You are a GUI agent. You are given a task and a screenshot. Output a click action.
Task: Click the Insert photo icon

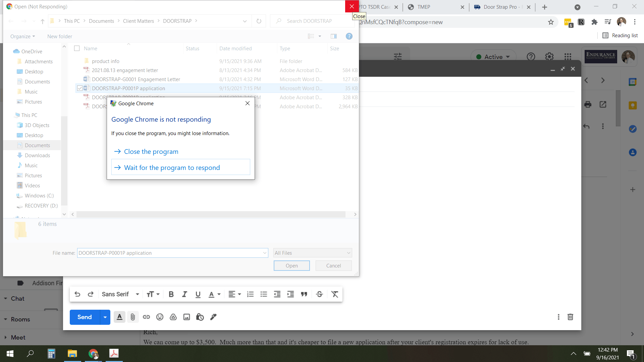(186, 317)
